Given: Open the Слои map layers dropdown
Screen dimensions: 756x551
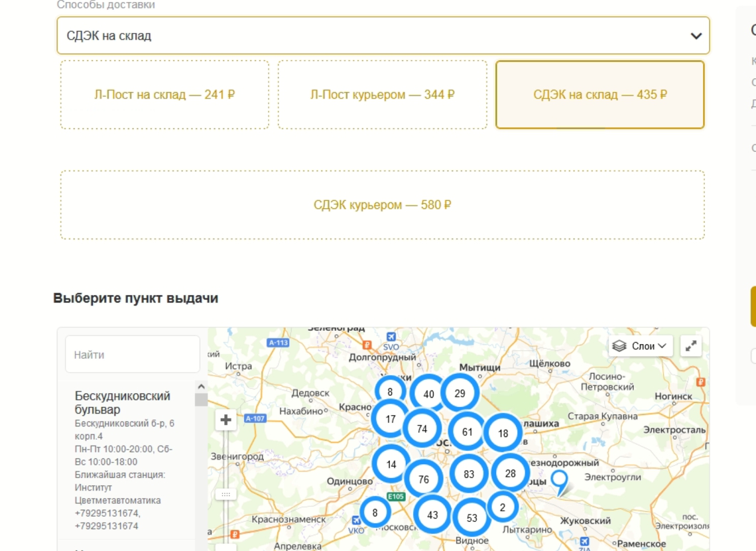Looking at the screenshot, I should coord(640,345).
